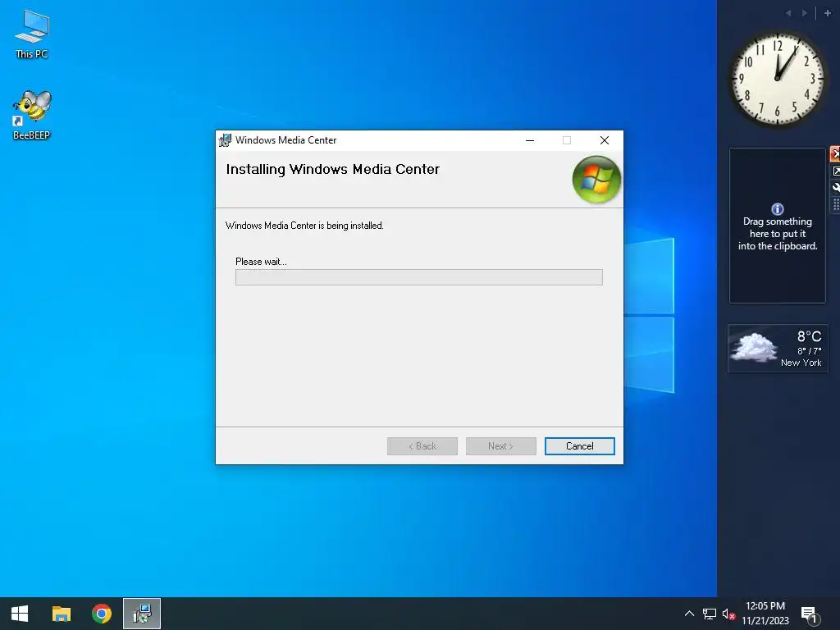Viewport: 840px width, 630px height.
Task: Click the analog clock gadget
Action: [x=778, y=79]
